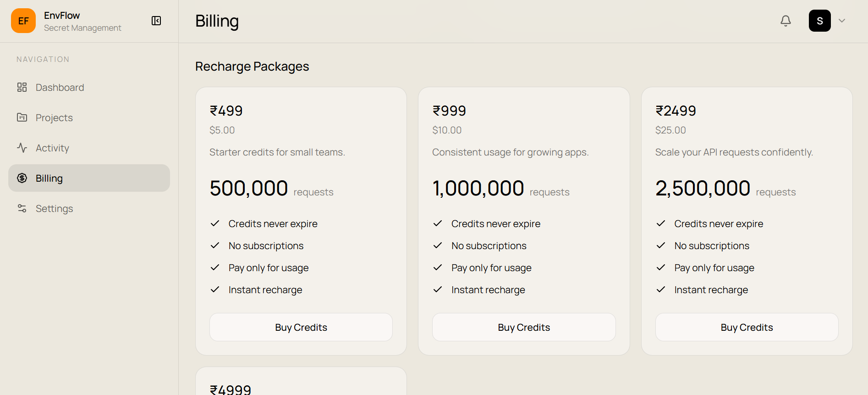Click the Settings sliders icon
The image size is (868, 395).
click(22, 208)
